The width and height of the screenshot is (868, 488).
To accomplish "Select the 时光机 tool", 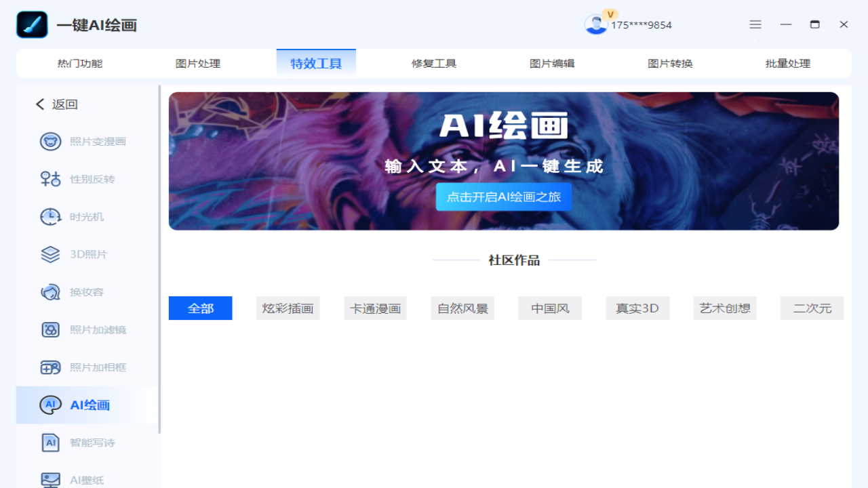I will (x=86, y=216).
